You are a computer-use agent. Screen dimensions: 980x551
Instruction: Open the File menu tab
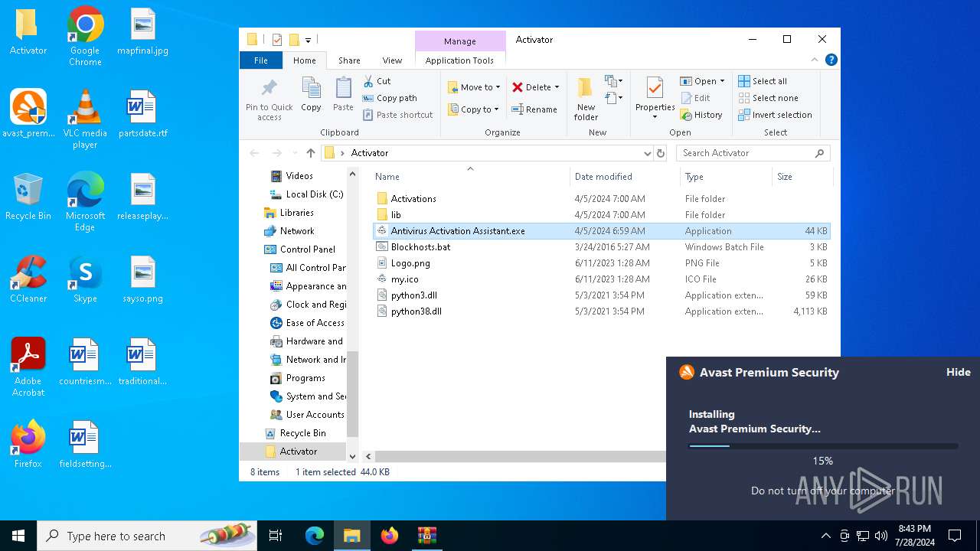pos(261,60)
